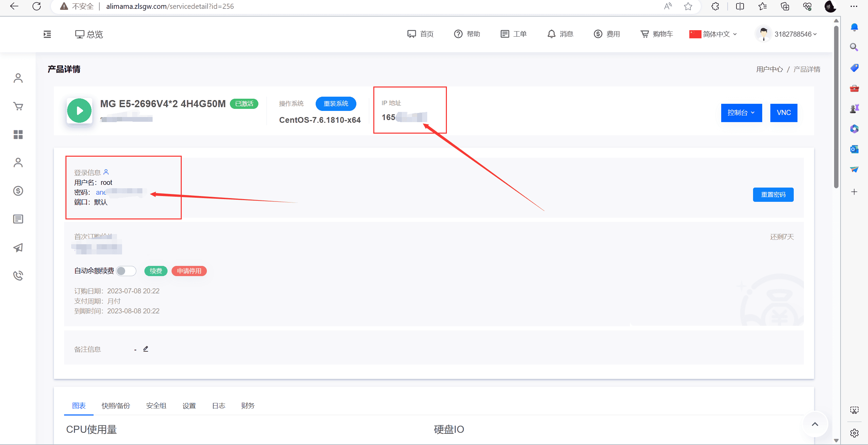Switch to 设置 tab
This screenshot has width=868, height=445.
tap(189, 406)
